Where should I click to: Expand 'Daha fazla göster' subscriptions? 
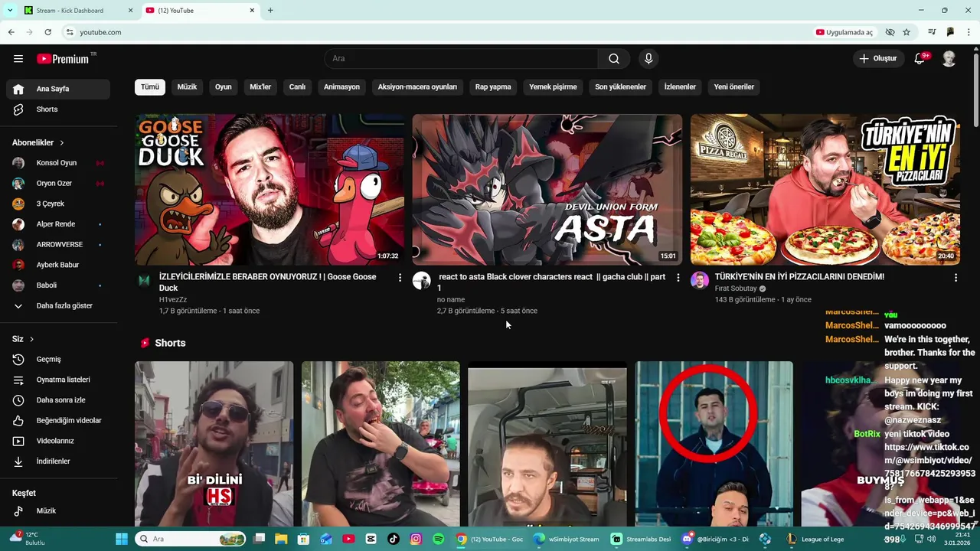(x=58, y=305)
